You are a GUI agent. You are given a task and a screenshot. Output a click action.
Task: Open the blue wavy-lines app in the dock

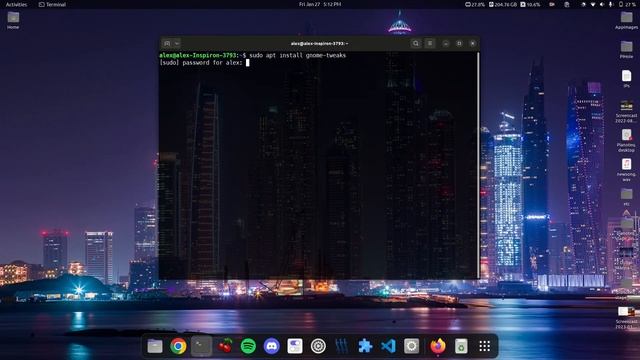(x=341, y=346)
